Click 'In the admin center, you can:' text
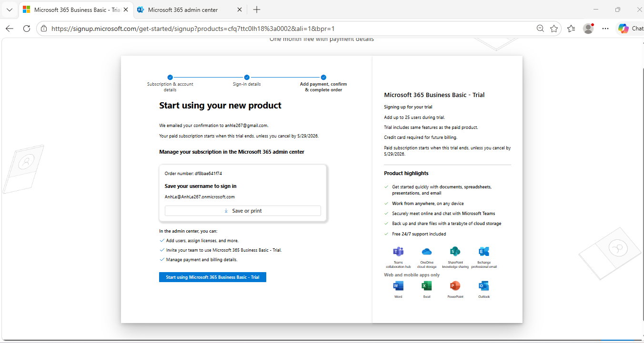The width and height of the screenshot is (644, 343). 188,231
